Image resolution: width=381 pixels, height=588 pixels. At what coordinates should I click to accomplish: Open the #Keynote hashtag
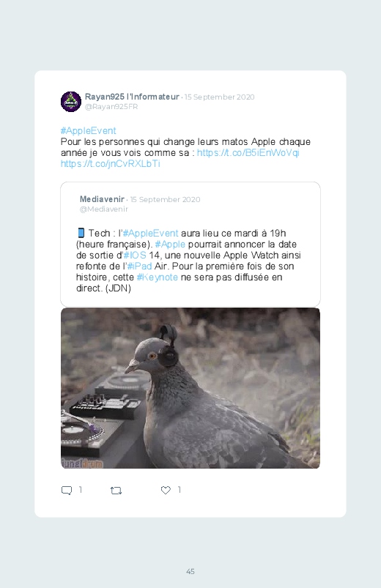click(158, 278)
